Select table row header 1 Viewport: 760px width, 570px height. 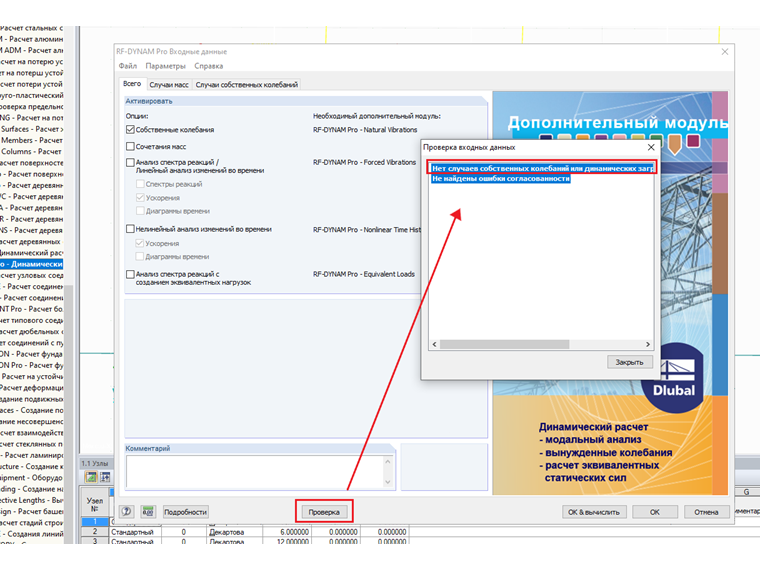[95, 522]
